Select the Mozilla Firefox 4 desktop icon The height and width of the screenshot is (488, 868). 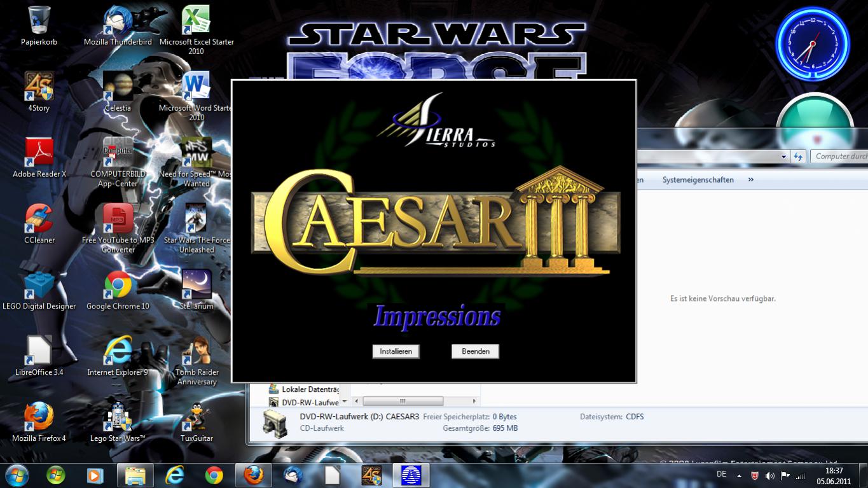click(39, 422)
